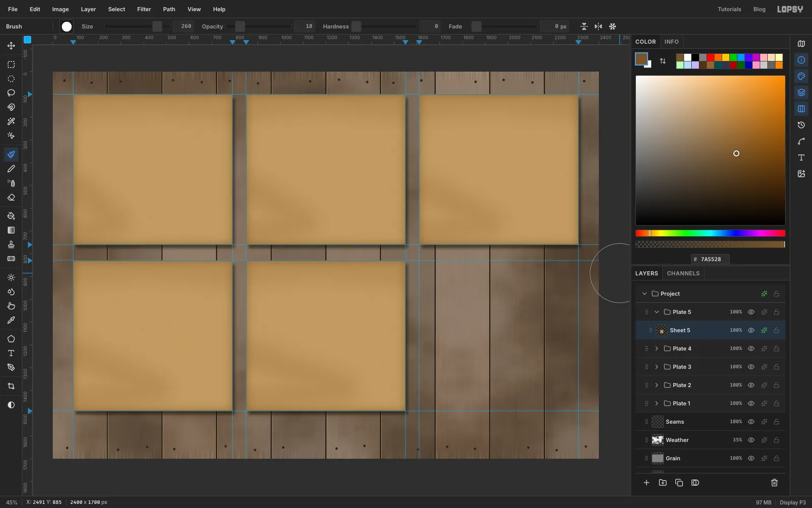Click the duplicate layer icon
The width and height of the screenshot is (812, 508).
(x=679, y=483)
